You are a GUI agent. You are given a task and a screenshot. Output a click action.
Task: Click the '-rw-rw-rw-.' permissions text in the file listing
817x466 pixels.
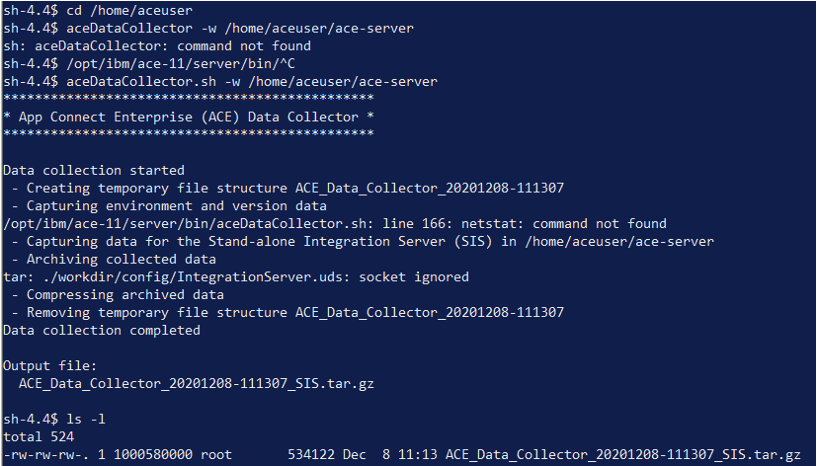coord(46,455)
